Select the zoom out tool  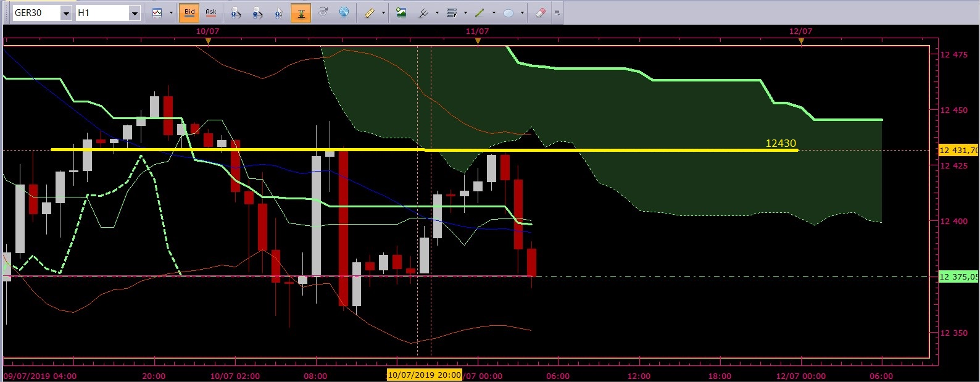pos(257,12)
